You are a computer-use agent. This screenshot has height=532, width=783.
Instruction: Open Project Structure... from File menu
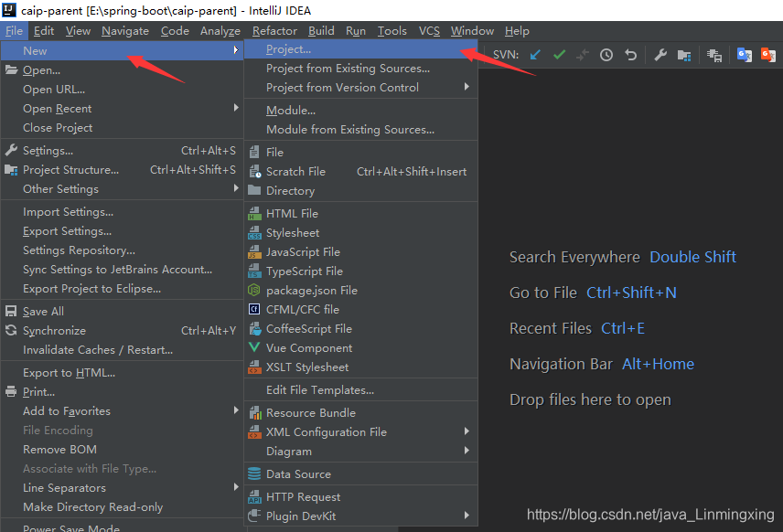(x=122, y=170)
